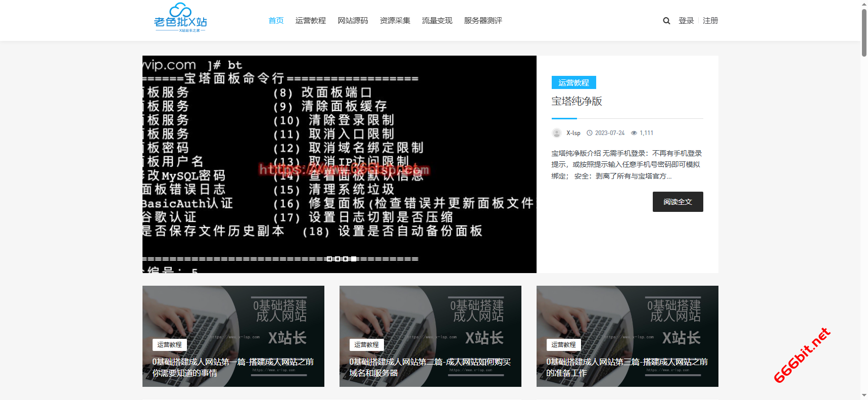
Task: Click the clock icon beside 2023-07-24
Action: [x=589, y=133]
